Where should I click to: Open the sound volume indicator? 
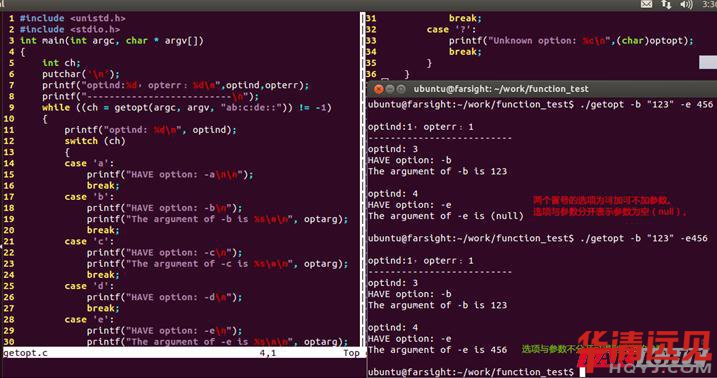click(x=686, y=5)
